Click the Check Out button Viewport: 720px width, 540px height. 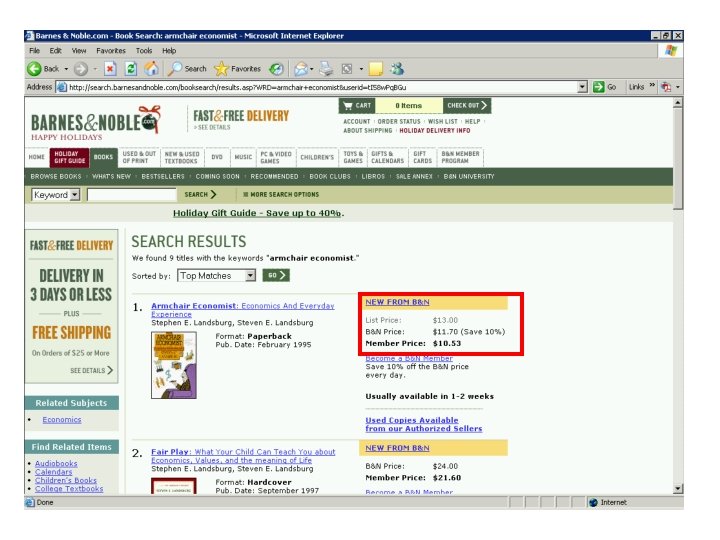(467, 106)
